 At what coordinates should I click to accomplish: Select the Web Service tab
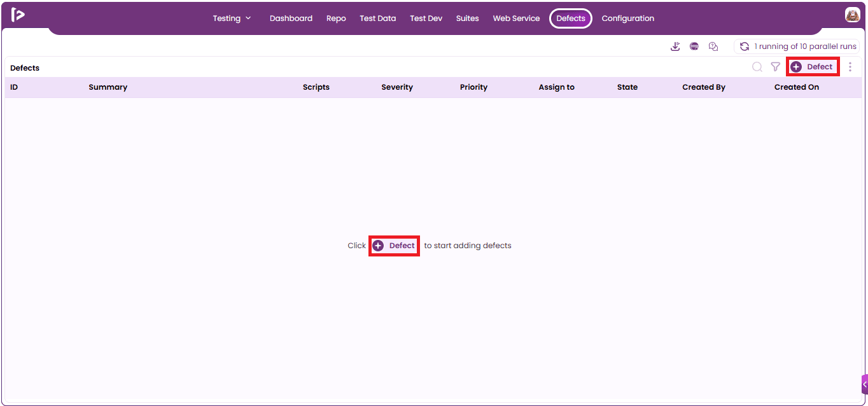516,18
